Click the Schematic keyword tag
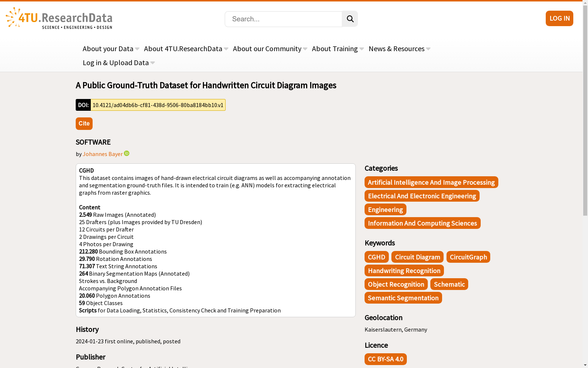Screen dimensions: 588x368 449,284
